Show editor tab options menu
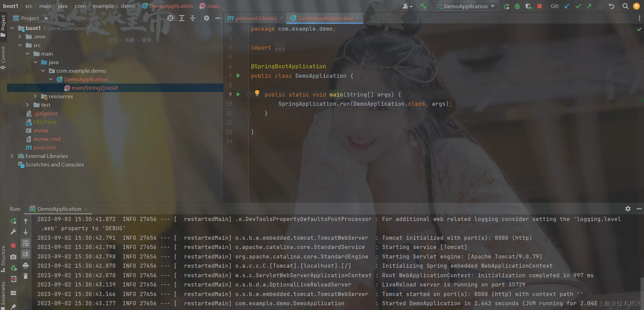The image size is (644, 310). click(639, 18)
